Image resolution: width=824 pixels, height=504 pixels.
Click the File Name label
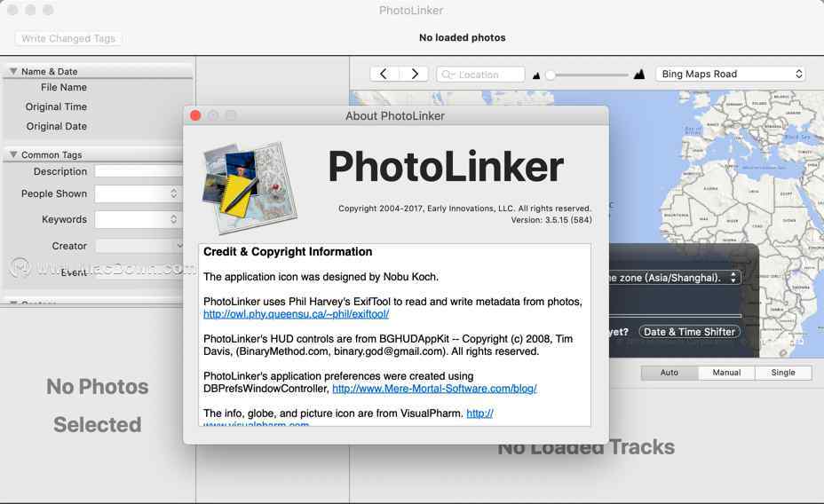[64, 87]
